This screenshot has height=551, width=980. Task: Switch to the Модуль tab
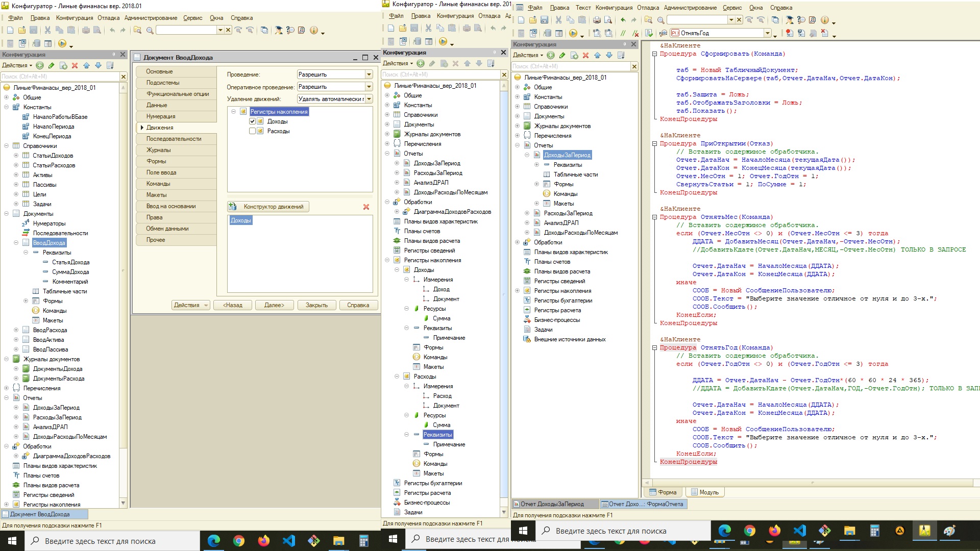[x=704, y=492]
